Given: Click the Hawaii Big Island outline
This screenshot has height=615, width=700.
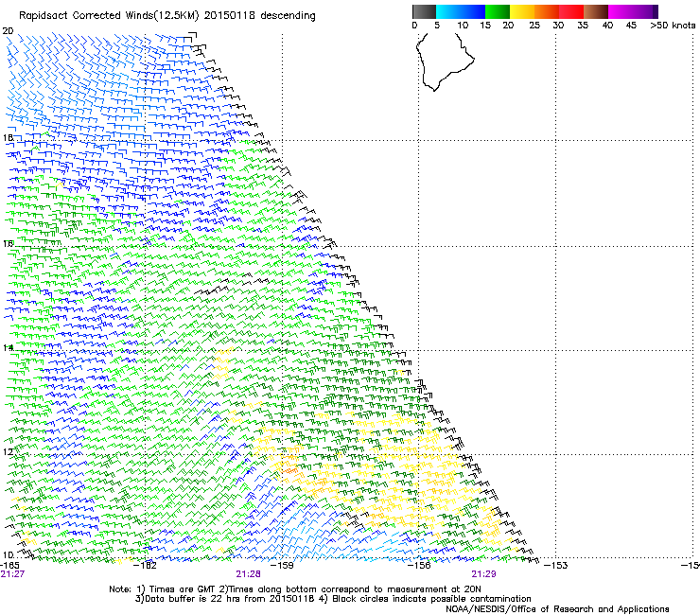Looking at the screenshot, I should [445, 61].
